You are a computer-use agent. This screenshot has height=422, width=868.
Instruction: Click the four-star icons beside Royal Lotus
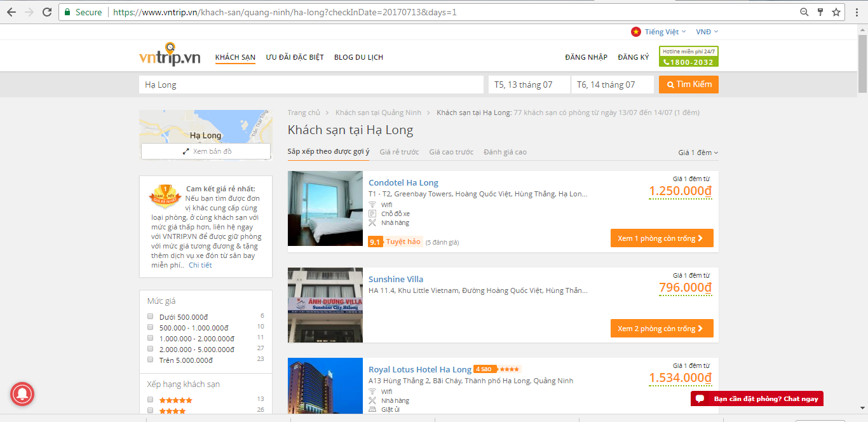510,369
